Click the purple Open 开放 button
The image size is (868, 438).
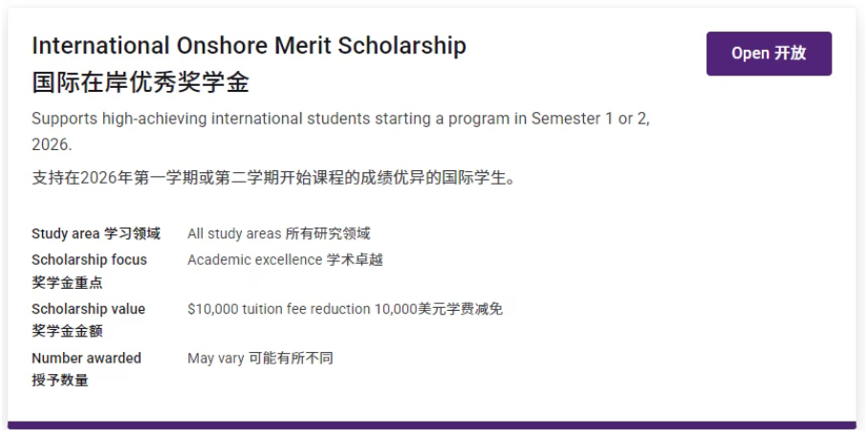769,54
